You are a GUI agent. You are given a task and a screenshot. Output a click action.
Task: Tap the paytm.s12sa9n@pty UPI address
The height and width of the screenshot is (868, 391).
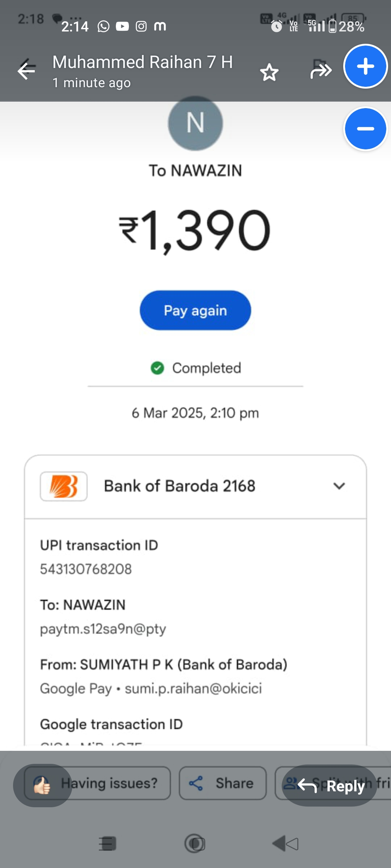coord(103,629)
